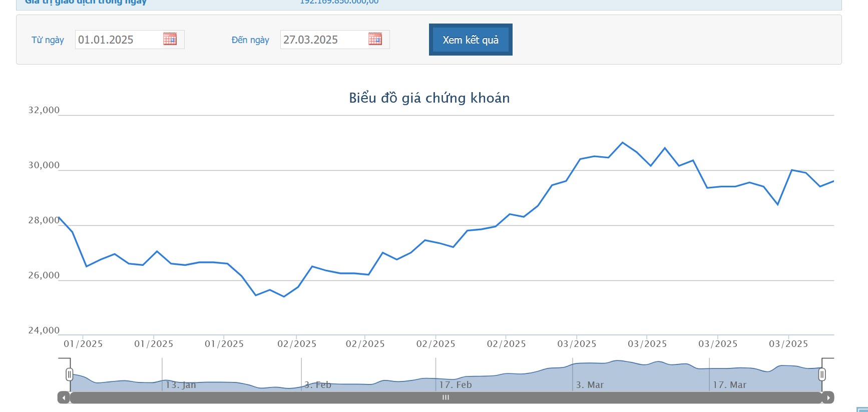Click the 32,000 y-axis label
The width and height of the screenshot is (868, 412).
(x=44, y=110)
